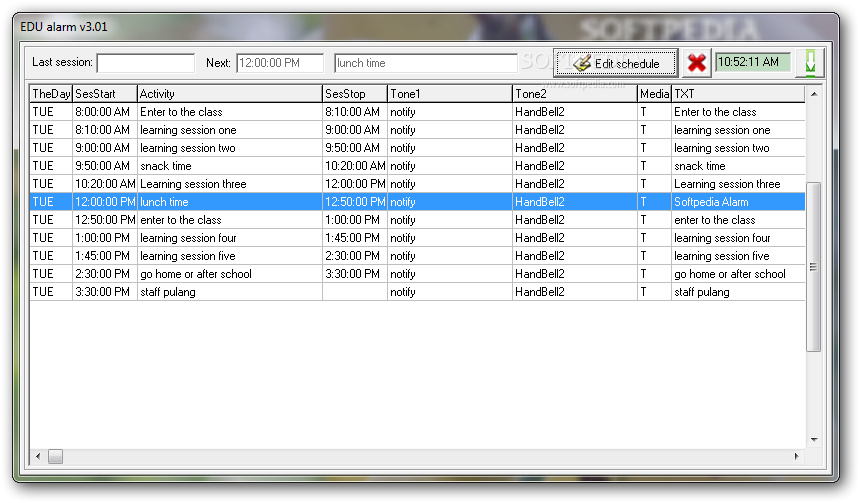Click the 'Softpedia Alarm' TXT cell
The width and height of the screenshot is (860, 503).
[738, 202]
